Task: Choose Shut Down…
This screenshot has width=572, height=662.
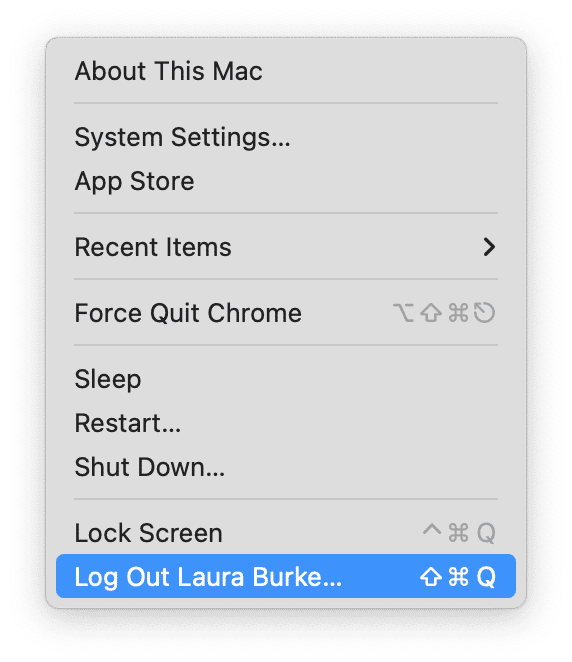Action: (x=286, y=467)
